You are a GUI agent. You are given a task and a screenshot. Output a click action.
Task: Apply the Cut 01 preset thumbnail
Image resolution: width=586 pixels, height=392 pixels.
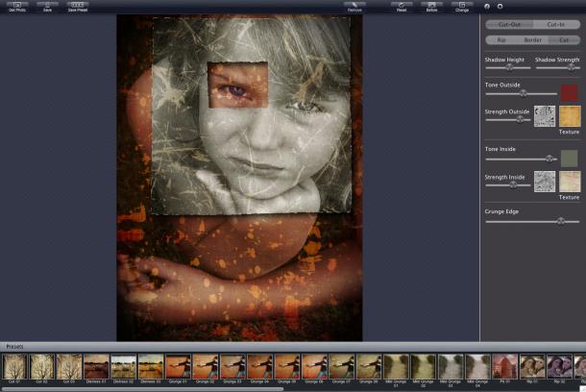point(14,366)
